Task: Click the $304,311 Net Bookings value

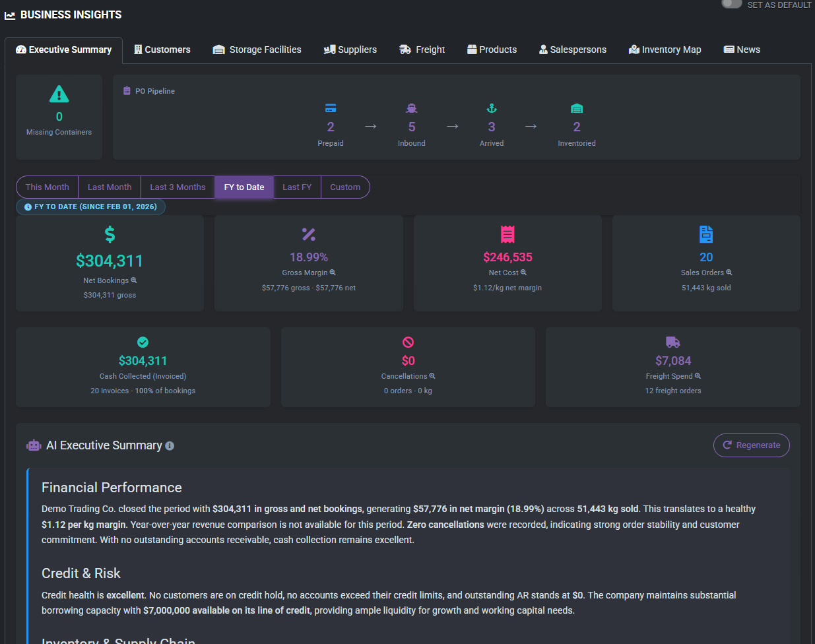Action: (110, 261)
